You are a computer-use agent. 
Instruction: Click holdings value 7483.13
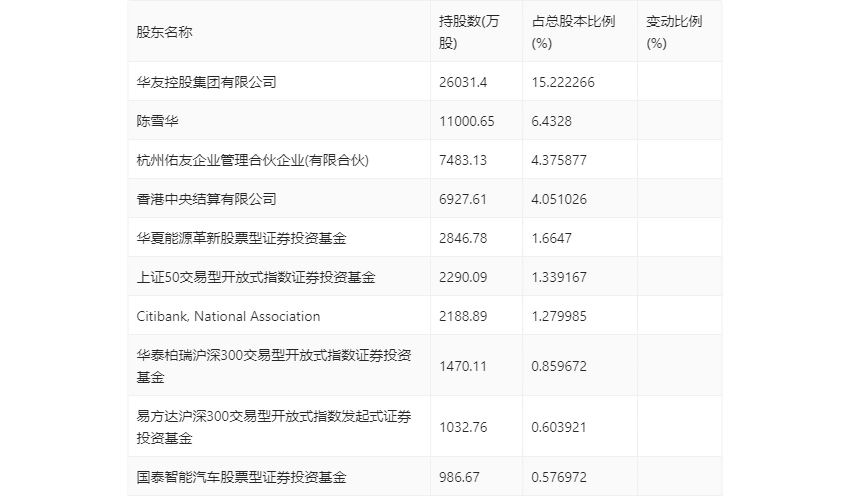tap(463, 160)
